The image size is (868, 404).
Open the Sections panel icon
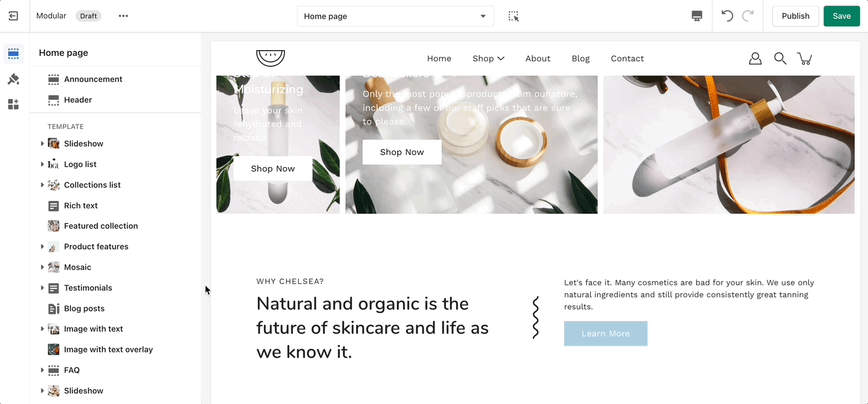(x=13, y=54)
